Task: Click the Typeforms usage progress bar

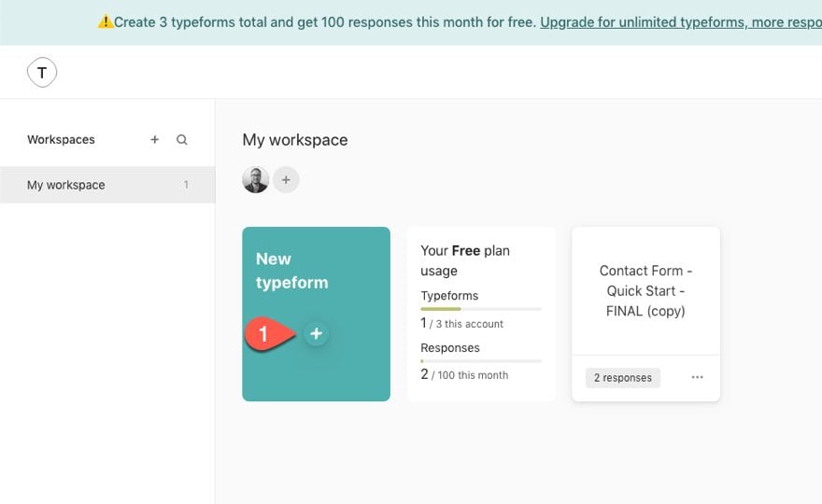Action: pyautogui.click(x=480, y=309)
